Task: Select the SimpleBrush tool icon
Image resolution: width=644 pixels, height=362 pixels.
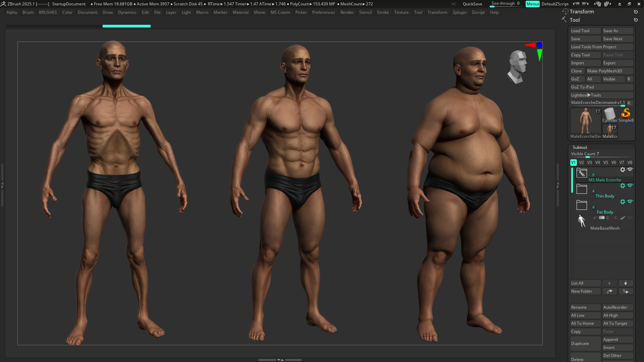Action: point(626,115)
